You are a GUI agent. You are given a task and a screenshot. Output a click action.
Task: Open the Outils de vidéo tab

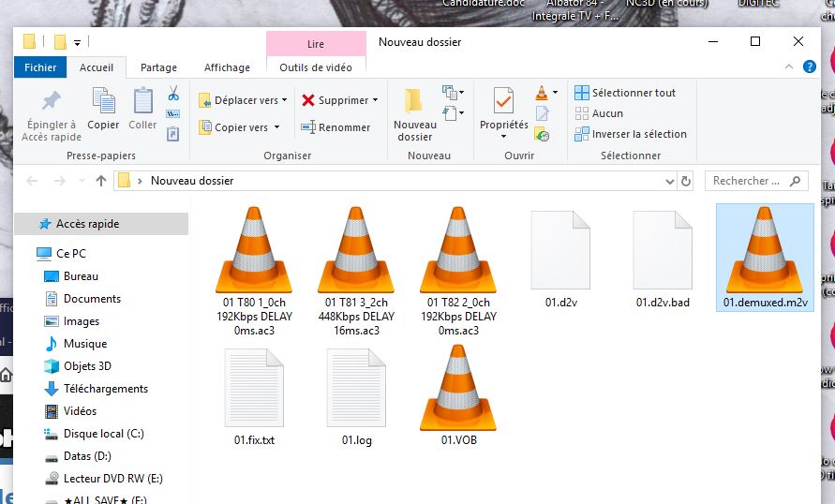click(316, 67)
